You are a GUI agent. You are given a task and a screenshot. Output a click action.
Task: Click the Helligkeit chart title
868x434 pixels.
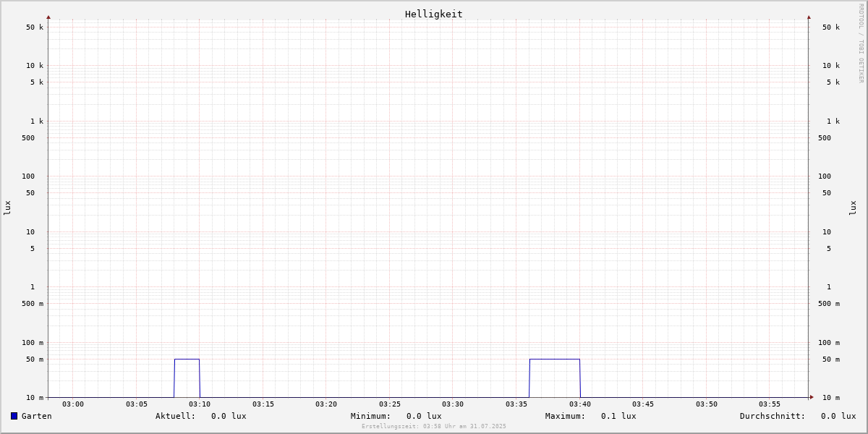(434, 14)
